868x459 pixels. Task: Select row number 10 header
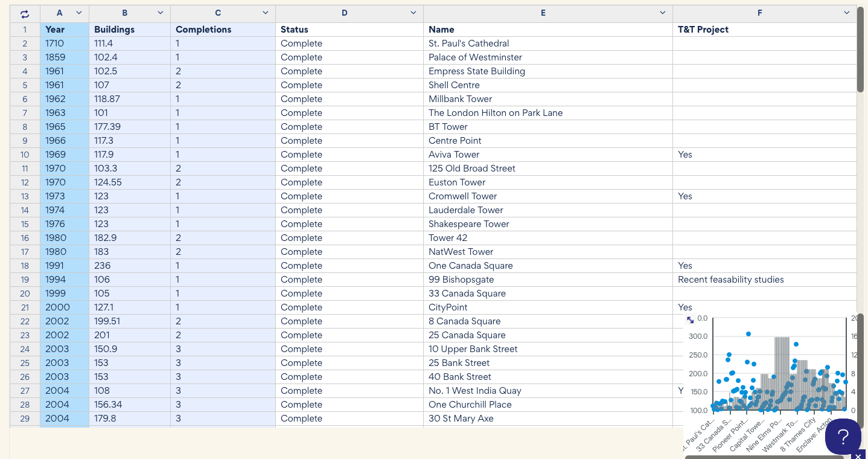25,155
